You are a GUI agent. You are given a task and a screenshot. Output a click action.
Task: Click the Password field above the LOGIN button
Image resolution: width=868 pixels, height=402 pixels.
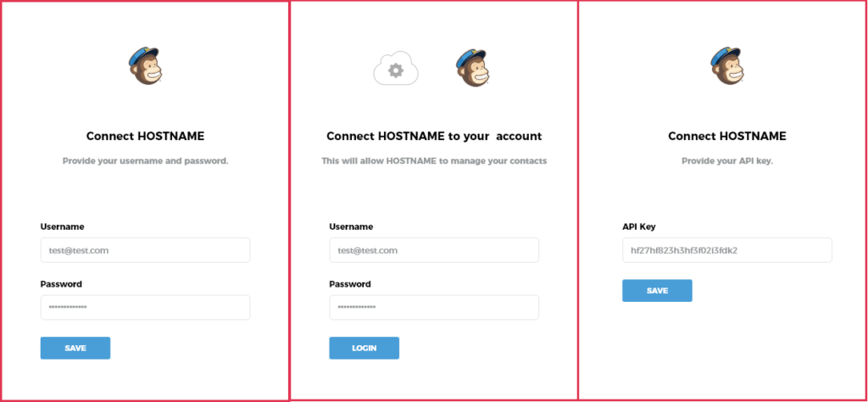[434, 307]
